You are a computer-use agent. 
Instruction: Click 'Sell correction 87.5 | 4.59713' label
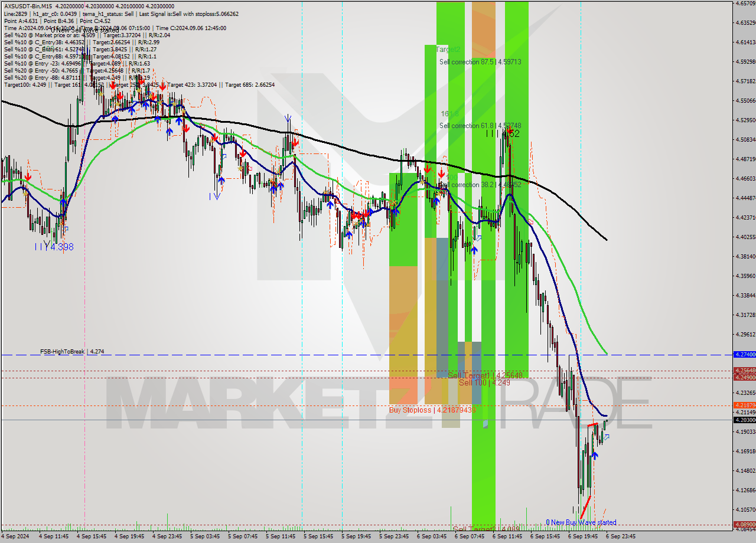tap(480, 61)
